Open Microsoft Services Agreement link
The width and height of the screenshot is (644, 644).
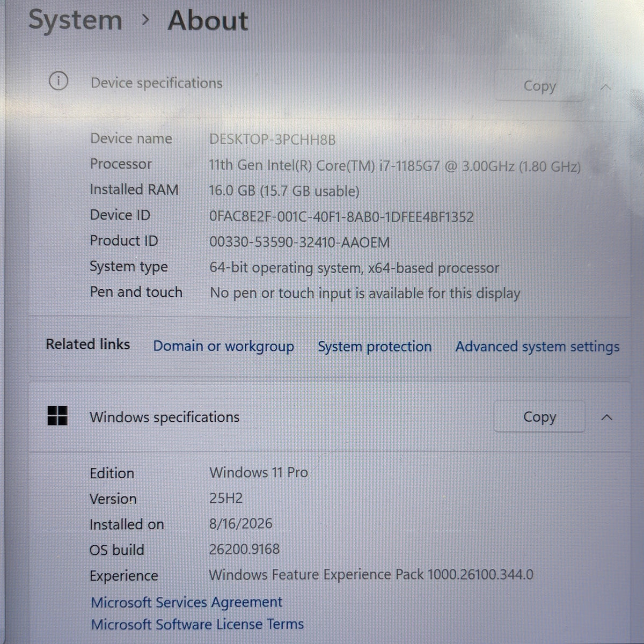point(187,602)
